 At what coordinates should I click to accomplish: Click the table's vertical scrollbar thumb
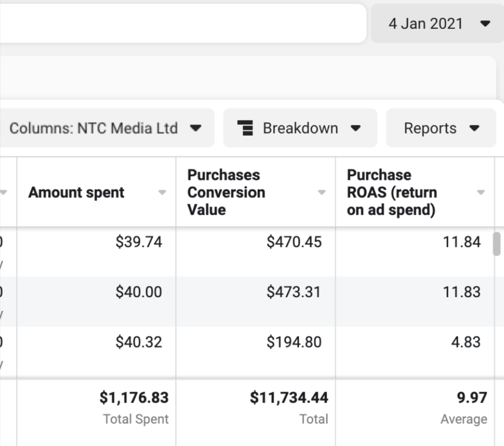coord(497,244)
